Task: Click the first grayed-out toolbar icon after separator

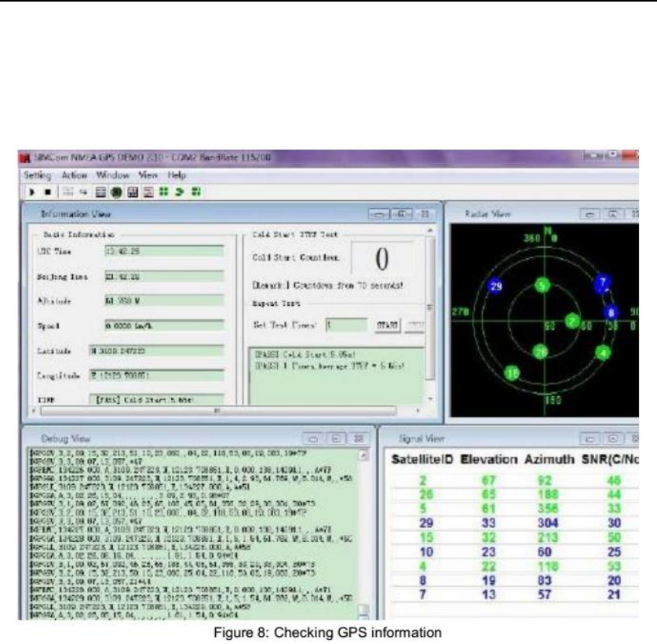Action: coord(68,192)
